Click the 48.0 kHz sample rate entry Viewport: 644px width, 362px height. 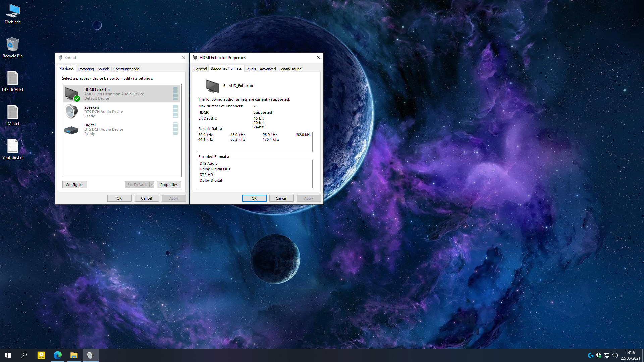click(237, 135)
